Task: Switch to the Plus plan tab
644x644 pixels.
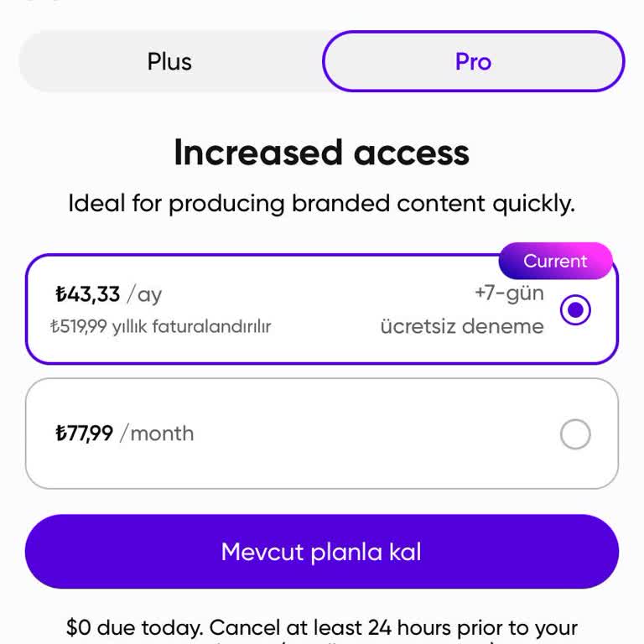Action: tap(169, 62)
